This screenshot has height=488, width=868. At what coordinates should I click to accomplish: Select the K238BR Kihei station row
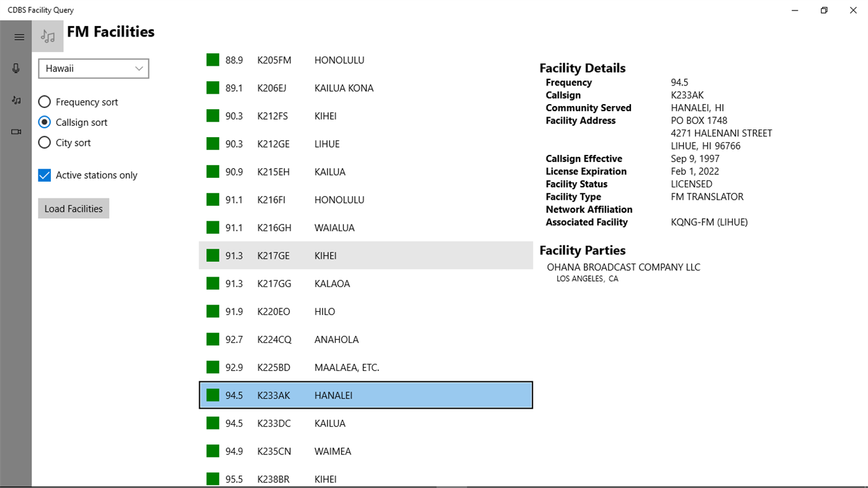coord(365,479)
